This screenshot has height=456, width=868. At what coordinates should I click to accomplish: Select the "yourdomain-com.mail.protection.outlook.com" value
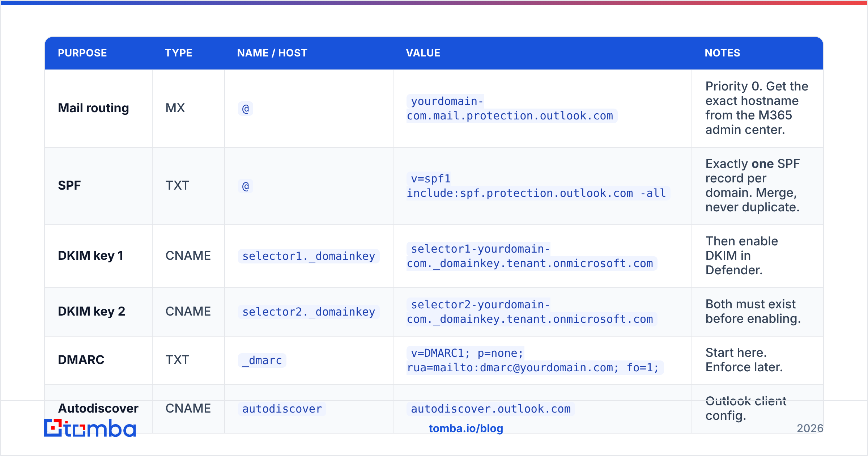[512, 109]
